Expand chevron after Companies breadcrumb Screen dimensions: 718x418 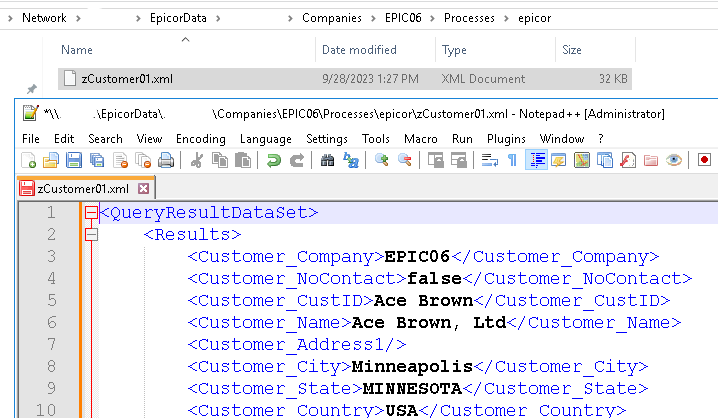point(373,18)
